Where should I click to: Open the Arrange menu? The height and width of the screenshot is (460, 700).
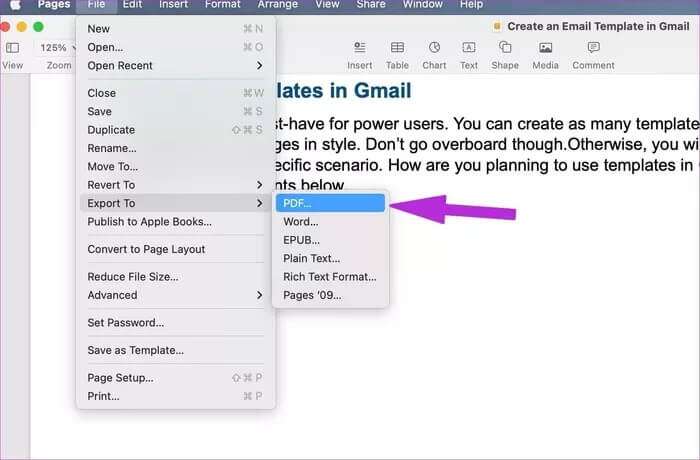[278, 5]
